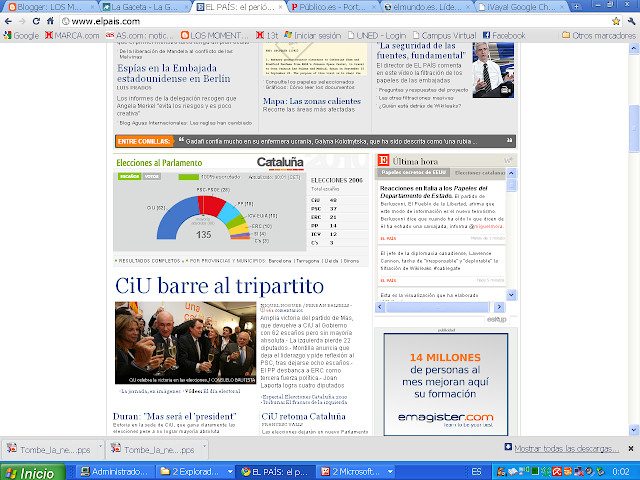Click right arrow of Última hora horizontal scrollbar
Viewport: 640px width, 480px height.
pos(500,307)
